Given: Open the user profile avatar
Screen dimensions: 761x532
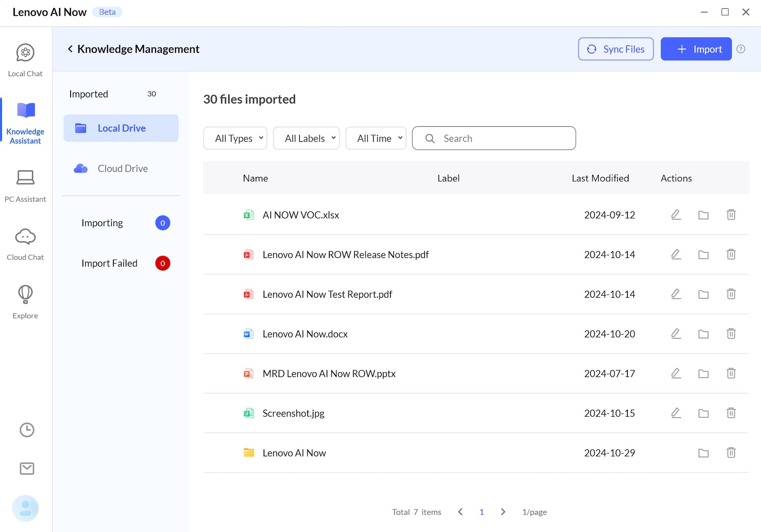Looking at the screenshot, I should point(25,508).
